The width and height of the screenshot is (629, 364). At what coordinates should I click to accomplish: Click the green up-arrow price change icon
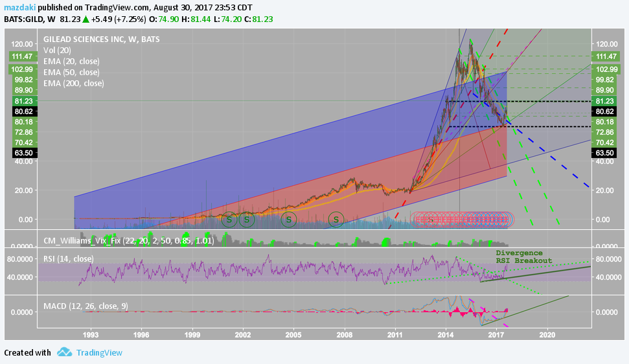(86, 19)
